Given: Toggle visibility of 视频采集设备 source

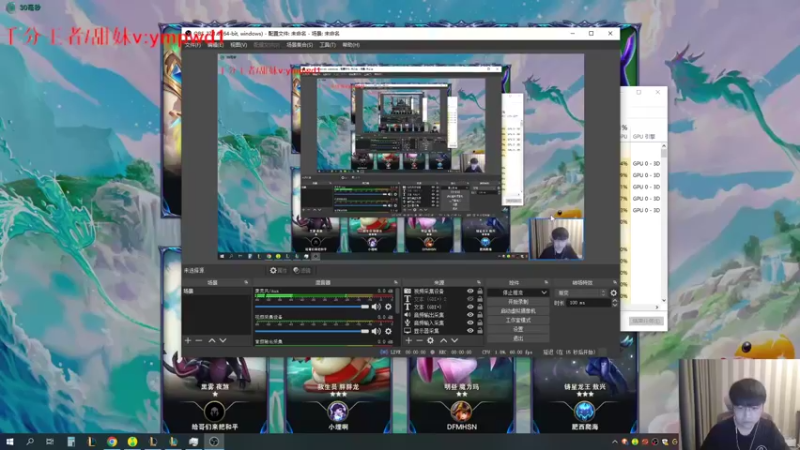Looking at the screenshot, I should click(x=470, y=291).
